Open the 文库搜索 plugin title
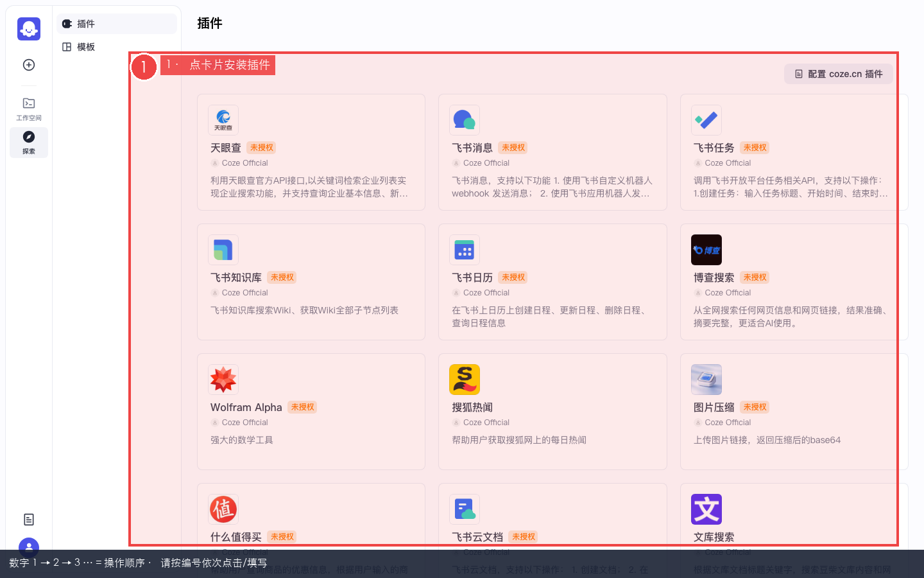Screen dimensions: 924x578 point(714,537)
